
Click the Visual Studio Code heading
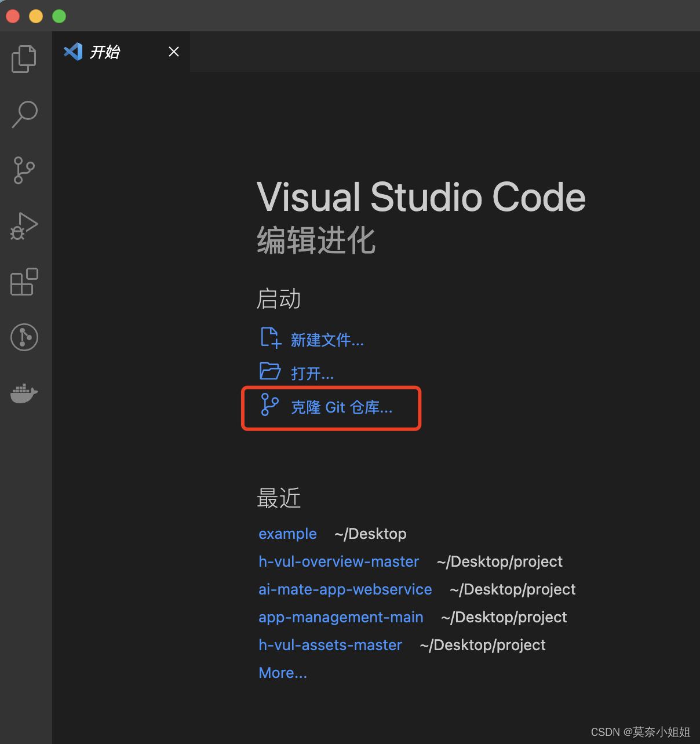coord(421,197)
